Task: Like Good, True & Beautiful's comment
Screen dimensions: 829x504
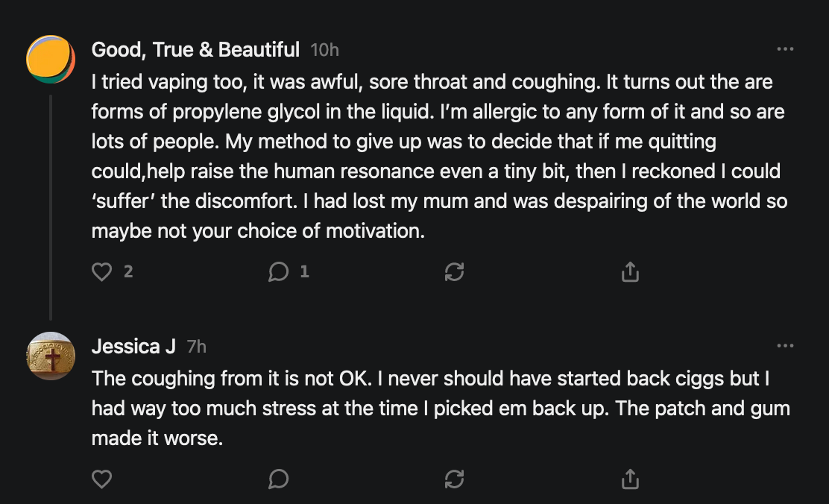Action: pos(101,273)
